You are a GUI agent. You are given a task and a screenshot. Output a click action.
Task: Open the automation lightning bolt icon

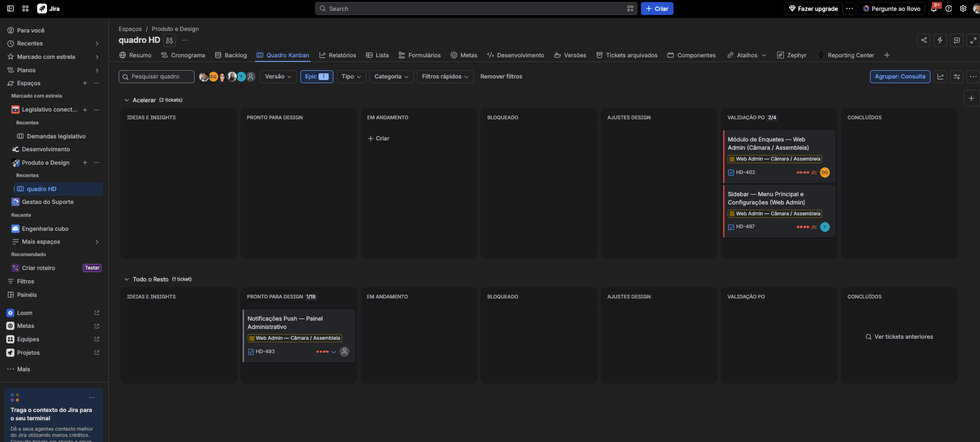click(x=940, y=40)
